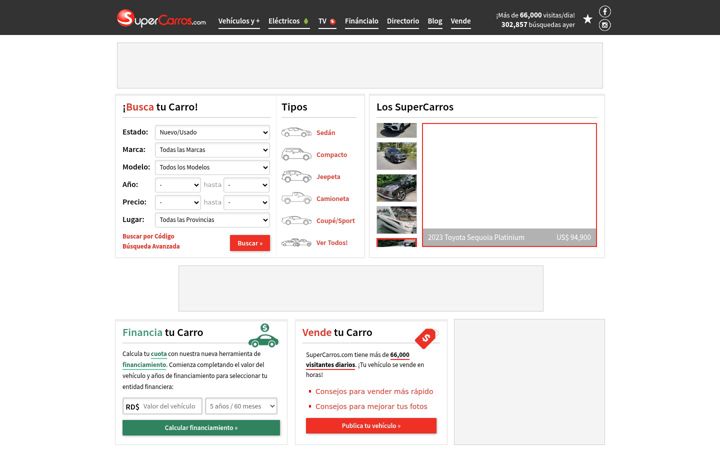720x450 pixels.
Task: Open the Instagram page icon
Action: coord(605,25)
